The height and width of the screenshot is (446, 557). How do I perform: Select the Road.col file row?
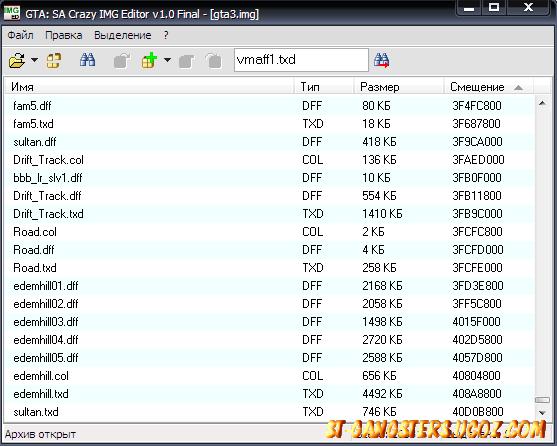coord(269,232)
